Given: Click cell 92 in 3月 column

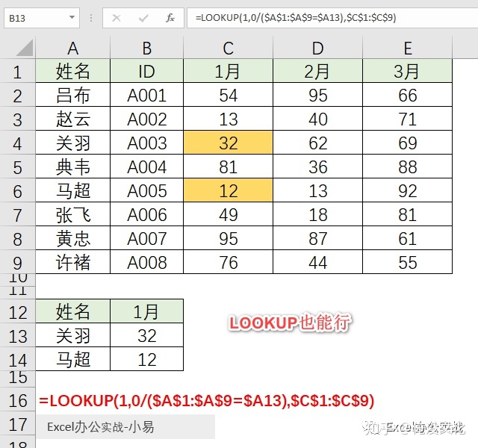Looking at the screenshot, I should click(x=407, y=190).
